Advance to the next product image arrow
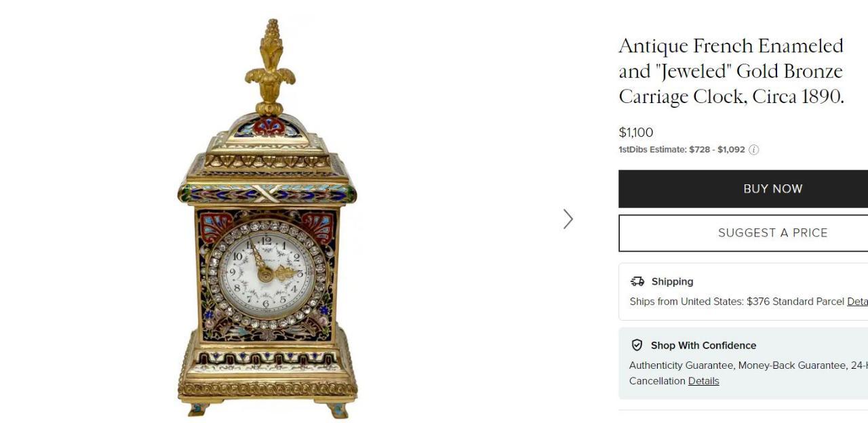This screenshot has height=423, width=868. tap(568, 219)
